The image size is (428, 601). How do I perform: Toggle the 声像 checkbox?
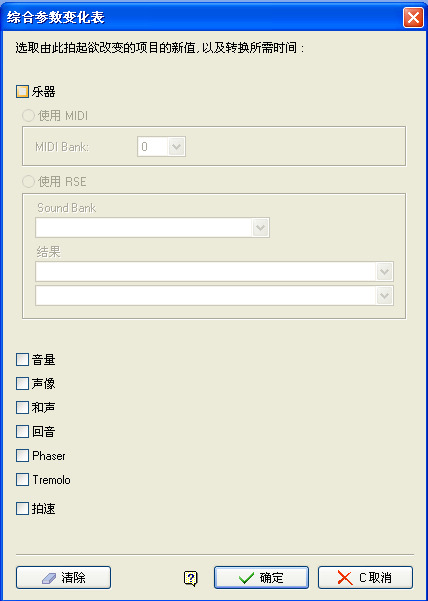22,384
